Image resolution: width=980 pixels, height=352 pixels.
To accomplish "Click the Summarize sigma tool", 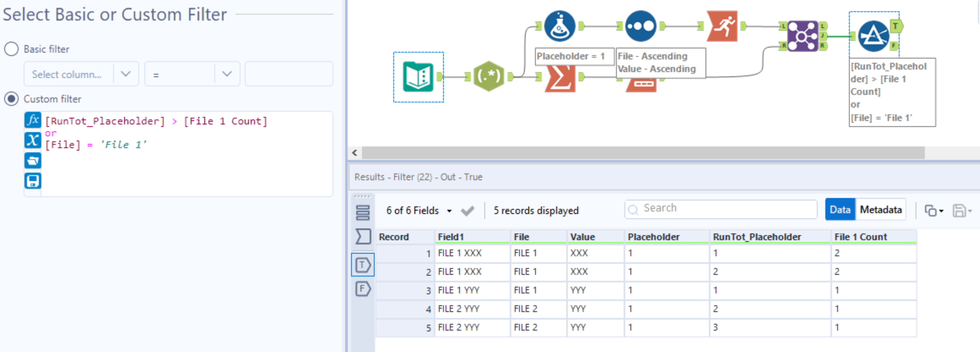I will coord(559,79).
